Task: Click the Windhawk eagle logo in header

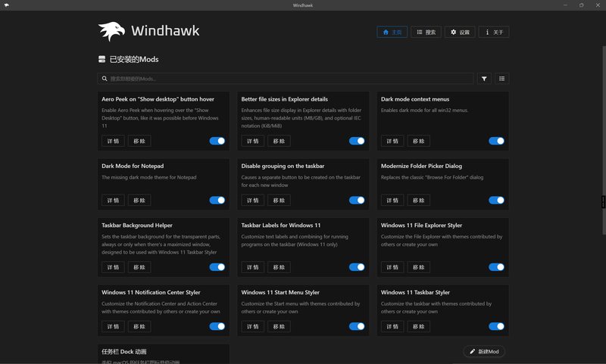Action: pyautogui.click(x=111, y=31)
